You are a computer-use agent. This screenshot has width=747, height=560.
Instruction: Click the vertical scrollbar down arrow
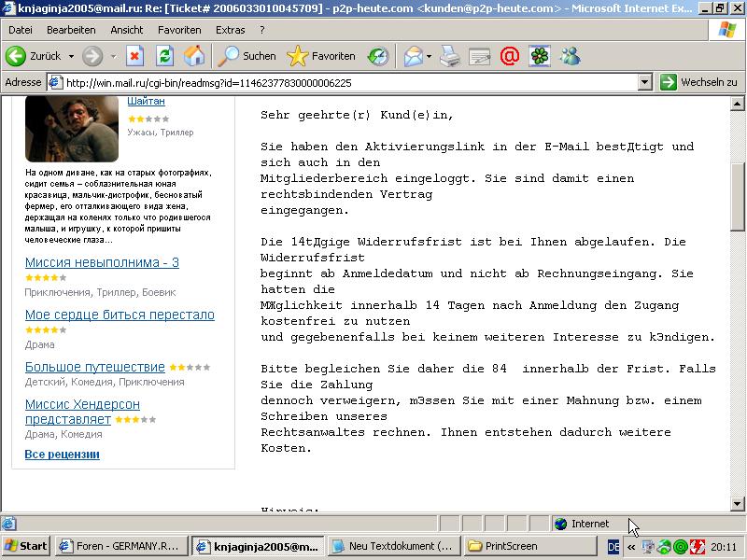tap(738, 504)
